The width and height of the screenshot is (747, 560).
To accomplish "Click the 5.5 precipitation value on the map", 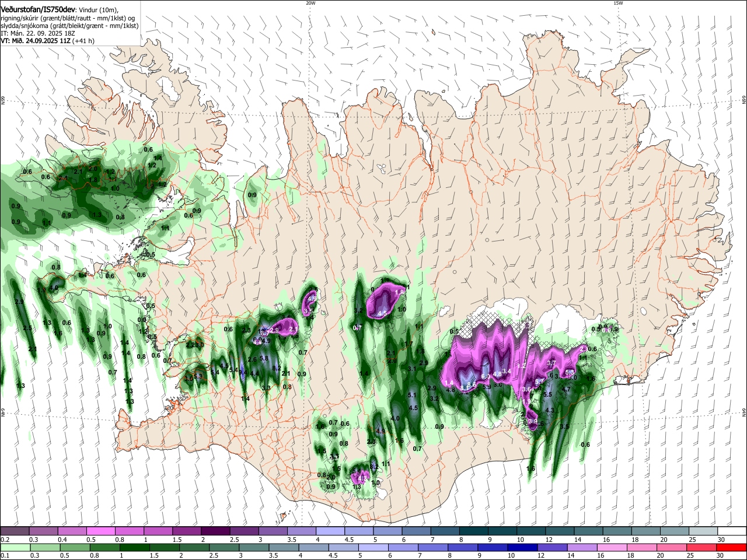I will coord(547,395).
